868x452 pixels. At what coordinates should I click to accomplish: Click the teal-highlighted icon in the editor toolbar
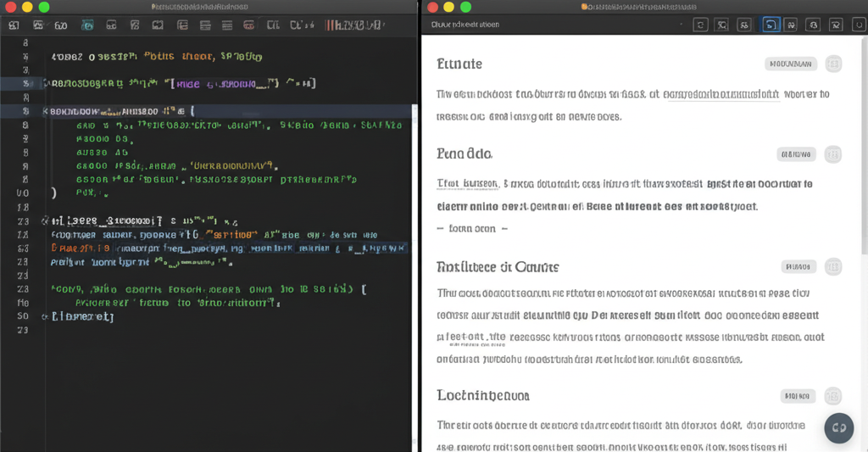87,25
